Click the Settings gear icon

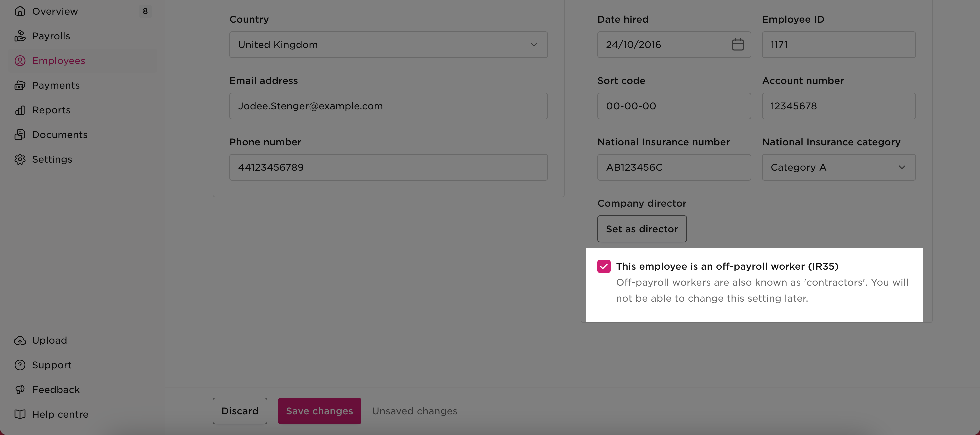(x=20, y=159)
